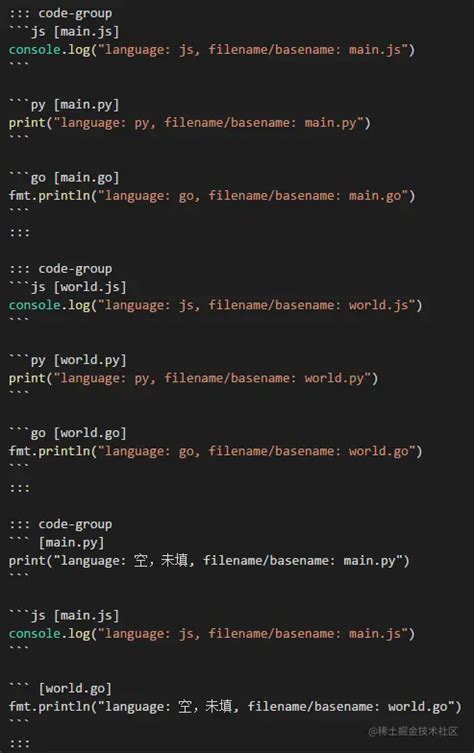This screenshot has width=474, height=753.
Task: Click print line containing 空, 未填 main.py
Action: click(x=209, y=561)
